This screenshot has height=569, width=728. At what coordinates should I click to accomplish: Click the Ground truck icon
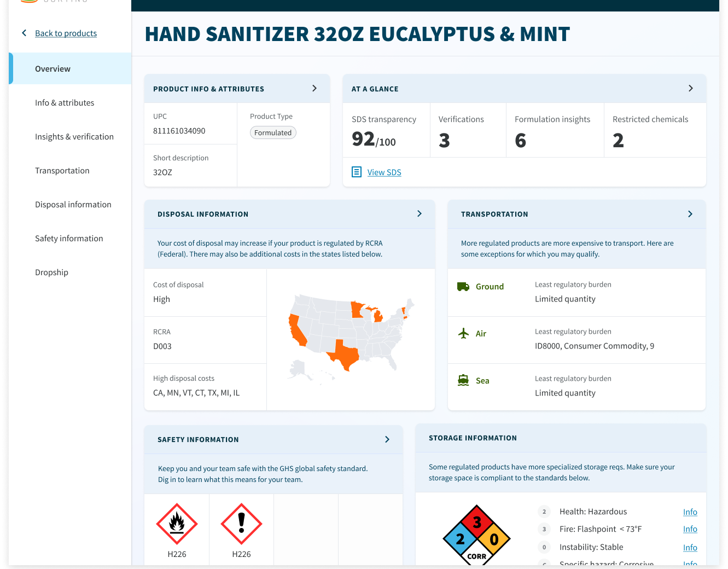[463, 287]
